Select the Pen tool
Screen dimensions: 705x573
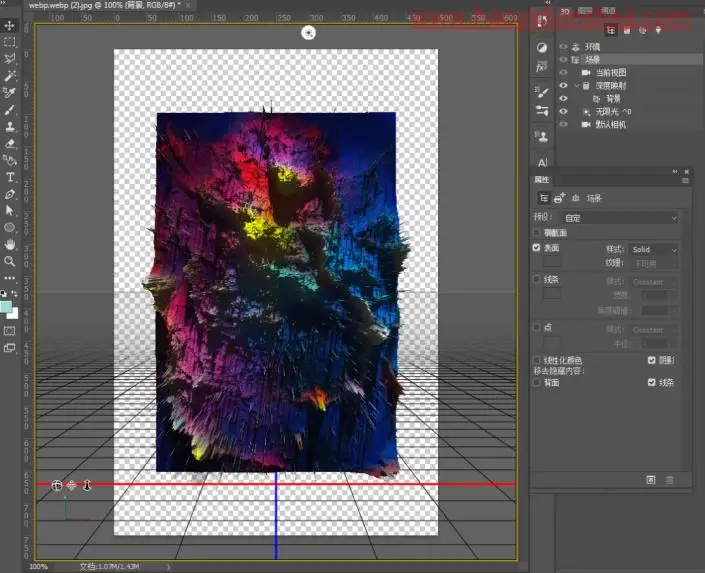click(9, 194)
